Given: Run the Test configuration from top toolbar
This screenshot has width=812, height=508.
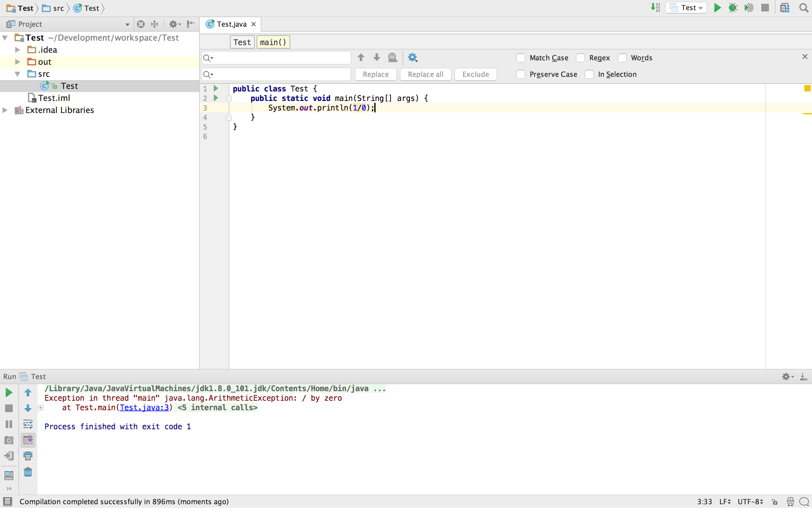Looking at the screenshot, I should tap(717, 8).
